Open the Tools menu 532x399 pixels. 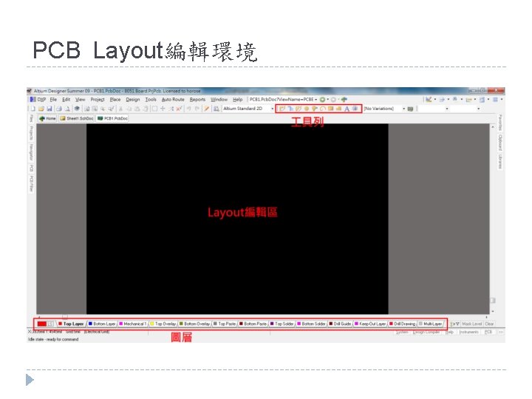click(151, 100)
